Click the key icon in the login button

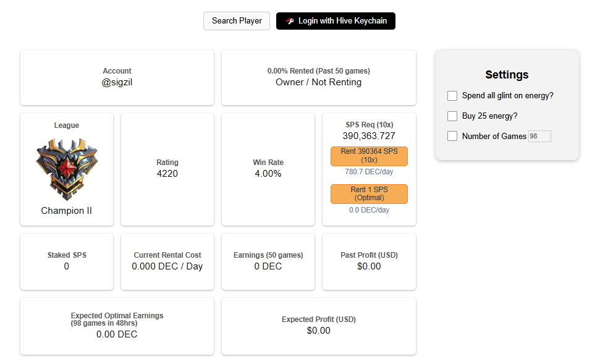tap(290, 21)
